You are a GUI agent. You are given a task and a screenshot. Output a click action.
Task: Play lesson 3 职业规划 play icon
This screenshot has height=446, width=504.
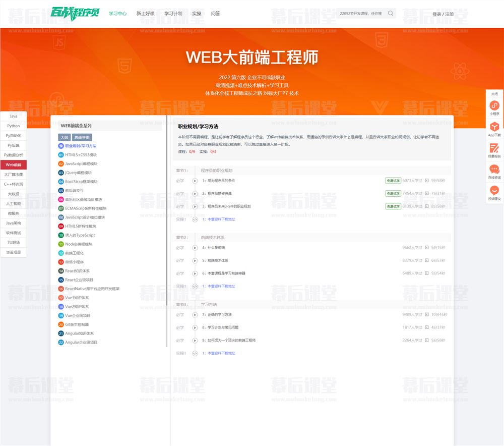coord(195,206)
